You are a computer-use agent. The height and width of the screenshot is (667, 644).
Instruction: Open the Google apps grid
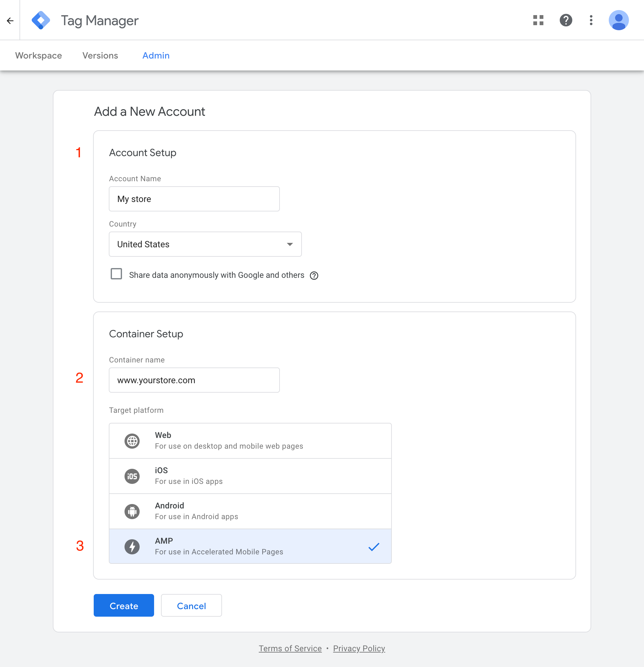(538, 20)
